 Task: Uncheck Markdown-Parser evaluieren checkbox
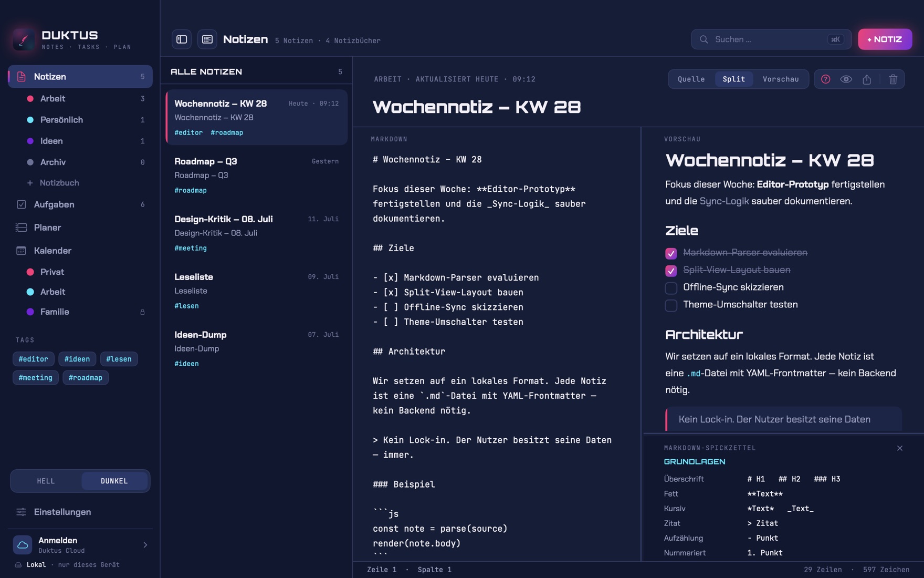tap(671, 253)
